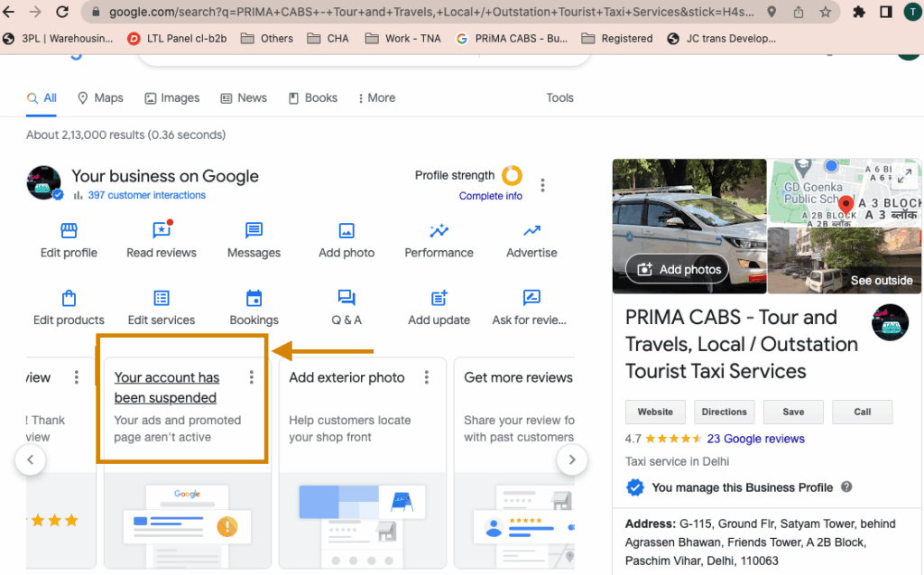Image resolution: width=924 pixels, height=575 pixels.
Task: Open options menu beside Profile strength
Action: [542, 185]
